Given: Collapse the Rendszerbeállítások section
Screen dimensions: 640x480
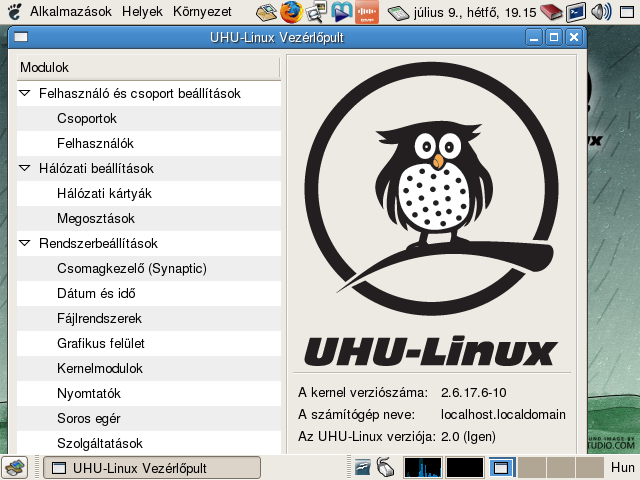Looking at the screenshot, I should point(24,243).
